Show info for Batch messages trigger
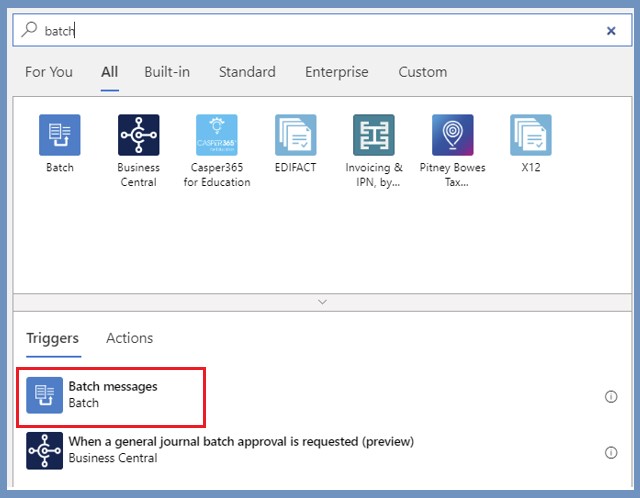 pyautogui.click(x=611, y=396)
